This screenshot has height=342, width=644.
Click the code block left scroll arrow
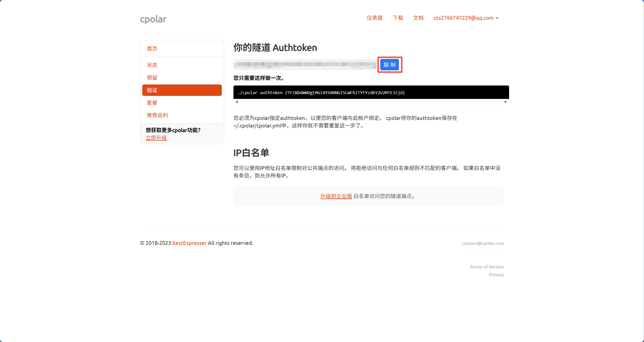coord(237,102)
